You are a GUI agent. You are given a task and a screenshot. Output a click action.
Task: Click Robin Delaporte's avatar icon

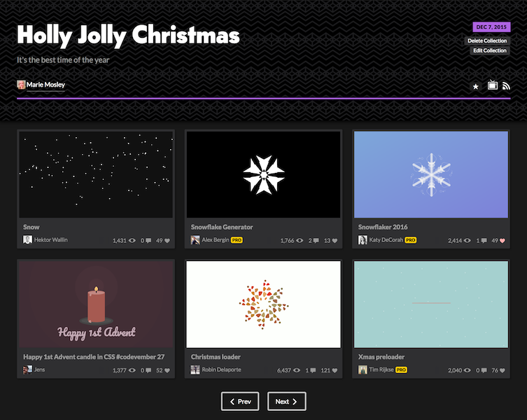pos(195,370)
